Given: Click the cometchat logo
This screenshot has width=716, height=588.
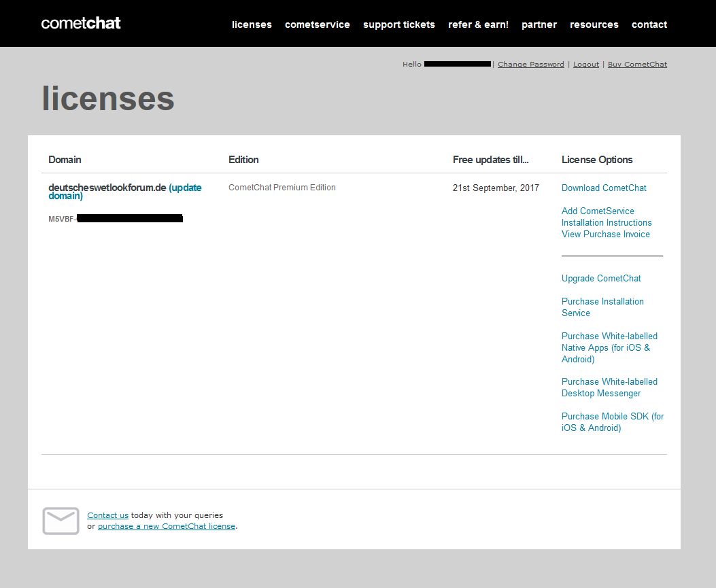Looking at the screenshot, I should (x=81, y=23).
